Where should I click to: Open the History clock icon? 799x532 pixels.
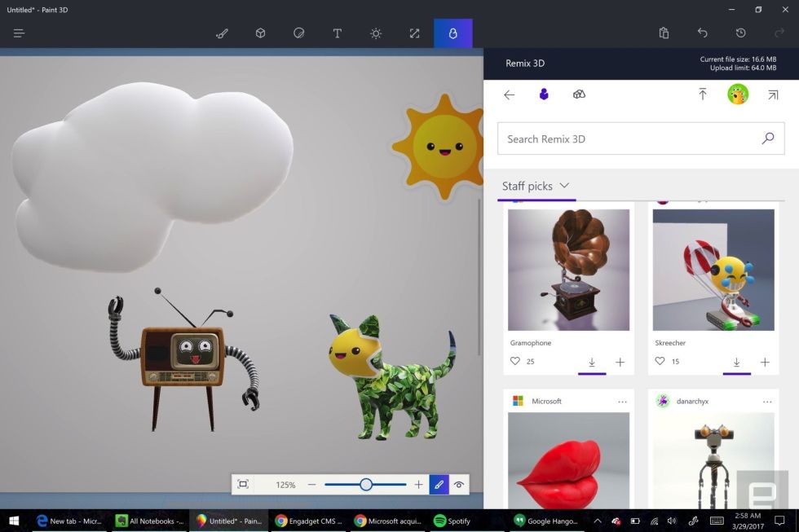tap(740, 33)
